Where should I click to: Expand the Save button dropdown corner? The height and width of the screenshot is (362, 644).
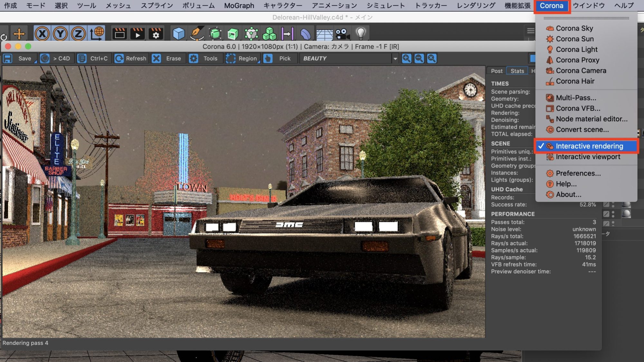click(x=35, y=62)
